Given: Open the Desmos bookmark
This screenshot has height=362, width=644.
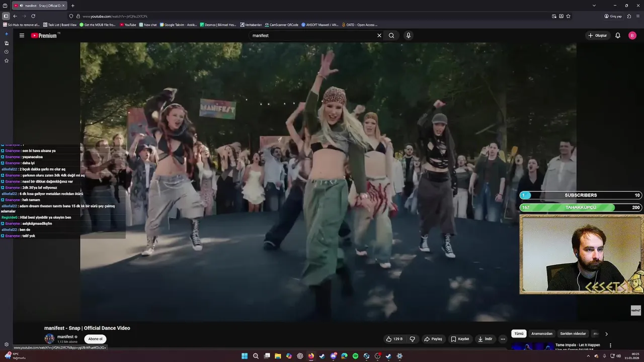Looking at the screenshot, I should [x=218, y=25].
